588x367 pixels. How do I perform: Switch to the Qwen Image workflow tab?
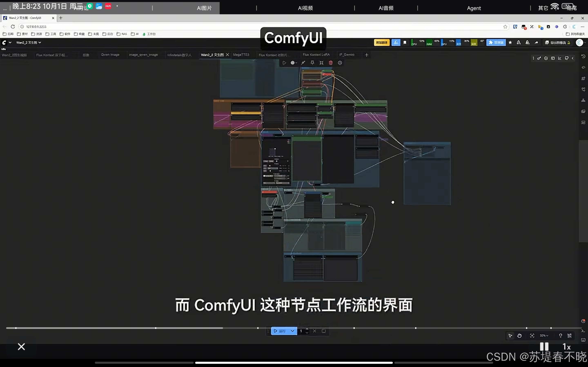(x=110, y=55)
